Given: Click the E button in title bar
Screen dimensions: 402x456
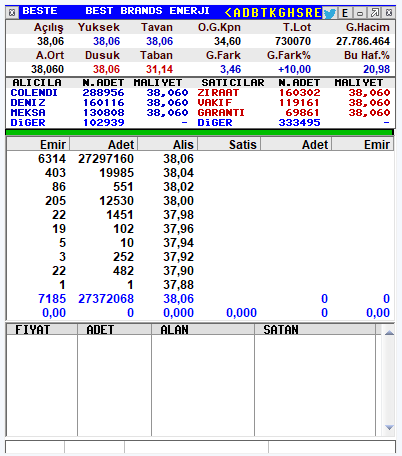Looking at the screenshot, I should [x=345, y=13].
